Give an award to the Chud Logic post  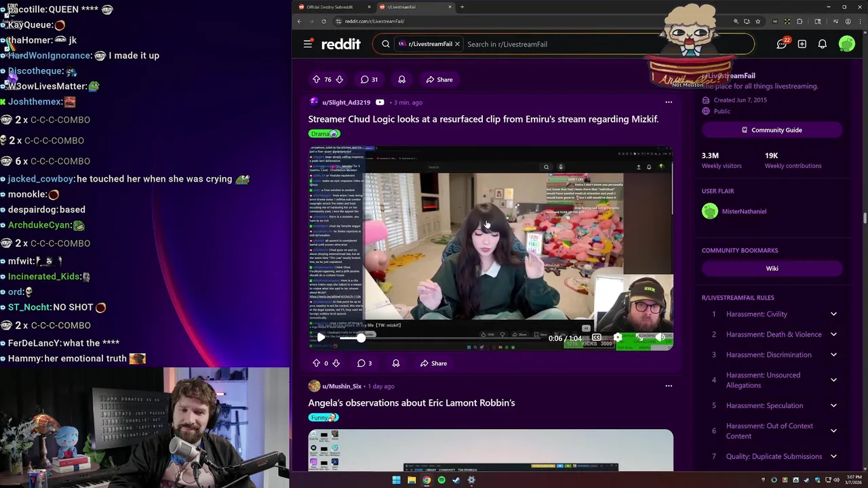click(x=396, y=363)
